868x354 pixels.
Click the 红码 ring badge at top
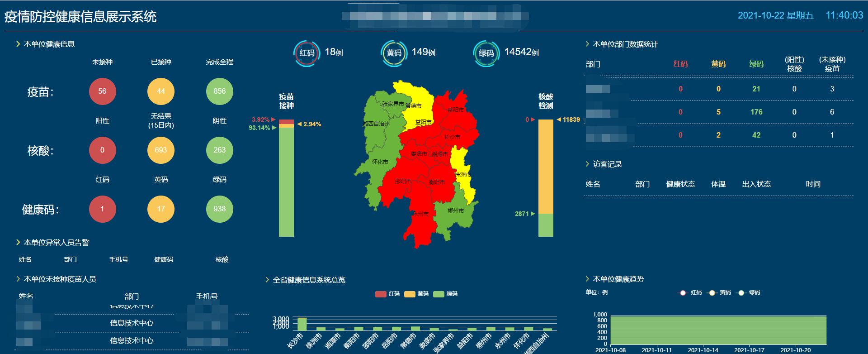[307, 53]
